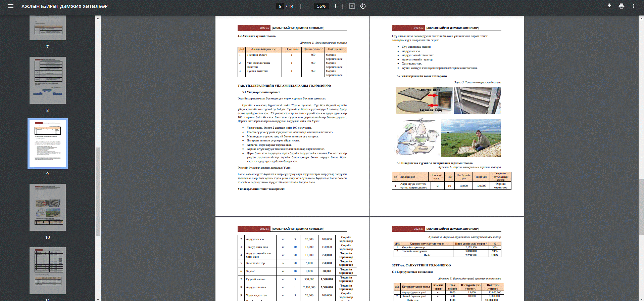Click the heading '4.2 Ажиллах хүчний тооцоо'
644x301 pixels.
pos(256,36)
